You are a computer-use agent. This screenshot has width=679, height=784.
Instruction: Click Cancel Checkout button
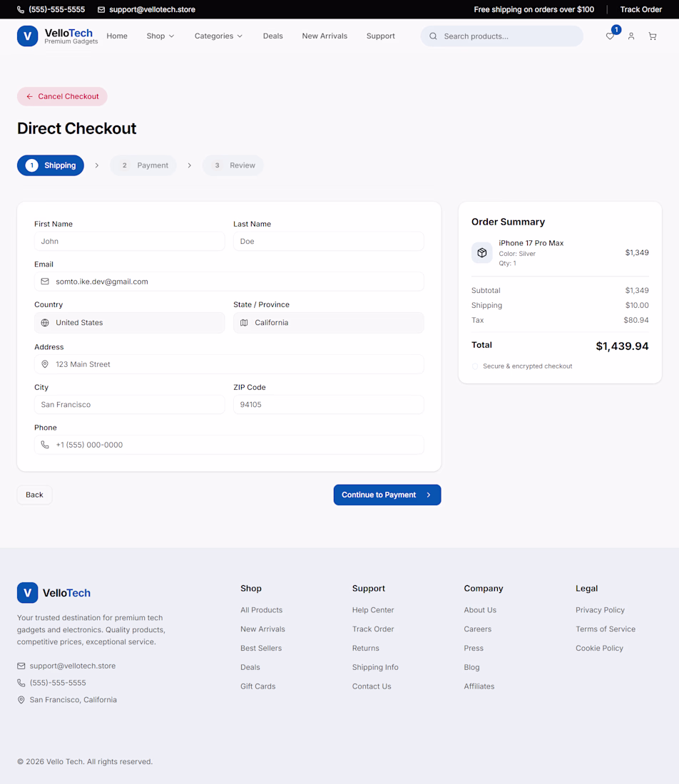click(62, 96)
